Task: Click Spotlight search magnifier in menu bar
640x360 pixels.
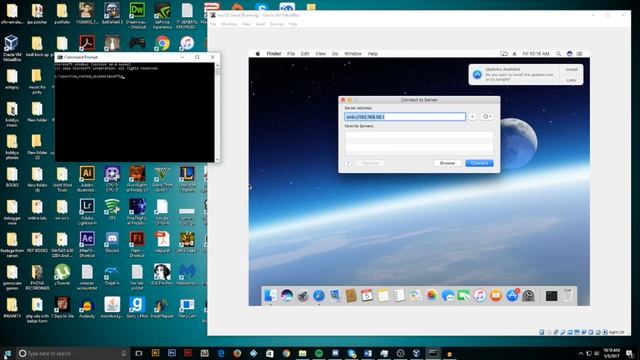Action: coord(558,53)
